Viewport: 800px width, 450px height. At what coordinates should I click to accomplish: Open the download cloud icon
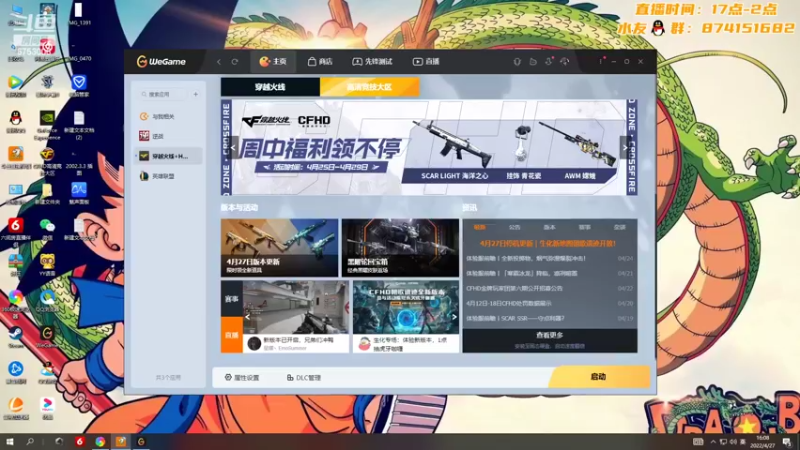[x=565, y=62]
